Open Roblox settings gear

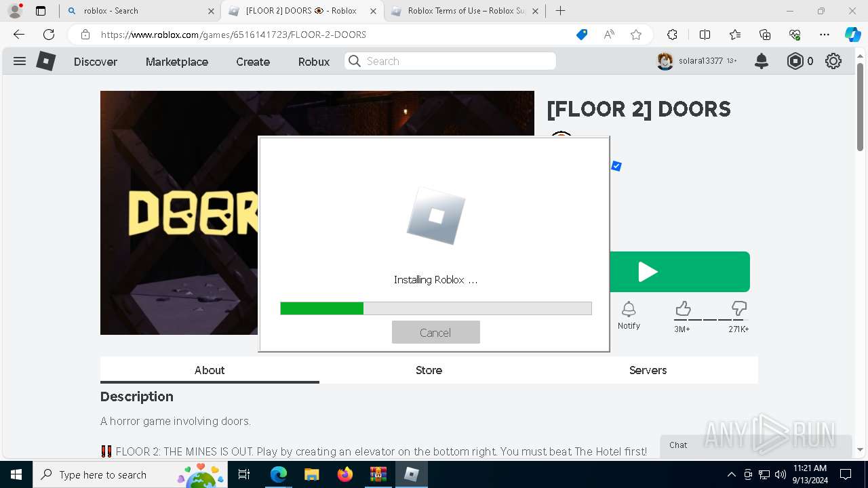[833, 61]
